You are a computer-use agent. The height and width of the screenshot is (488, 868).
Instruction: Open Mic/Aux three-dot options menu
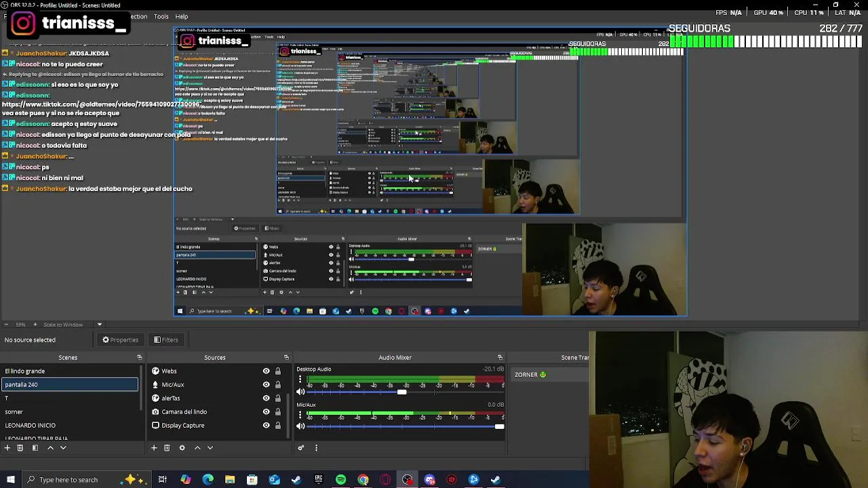(x=300, y=414)
